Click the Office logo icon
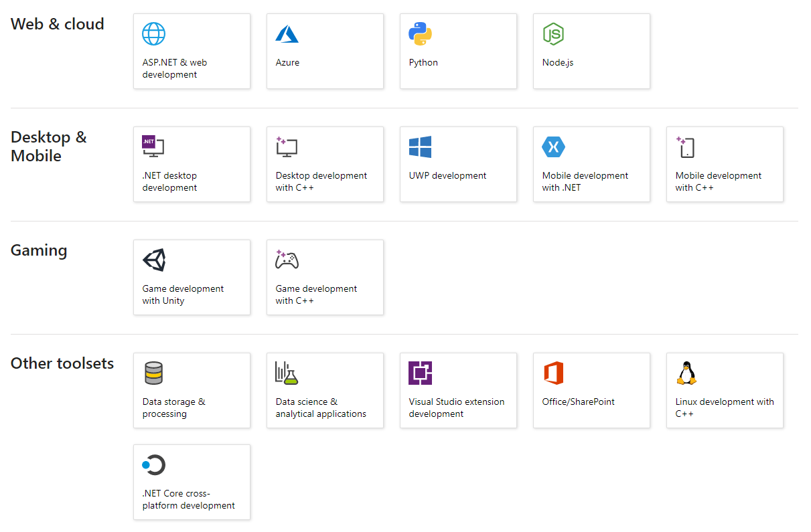This screenshot has width=811, height=532. tap(553, 373)
